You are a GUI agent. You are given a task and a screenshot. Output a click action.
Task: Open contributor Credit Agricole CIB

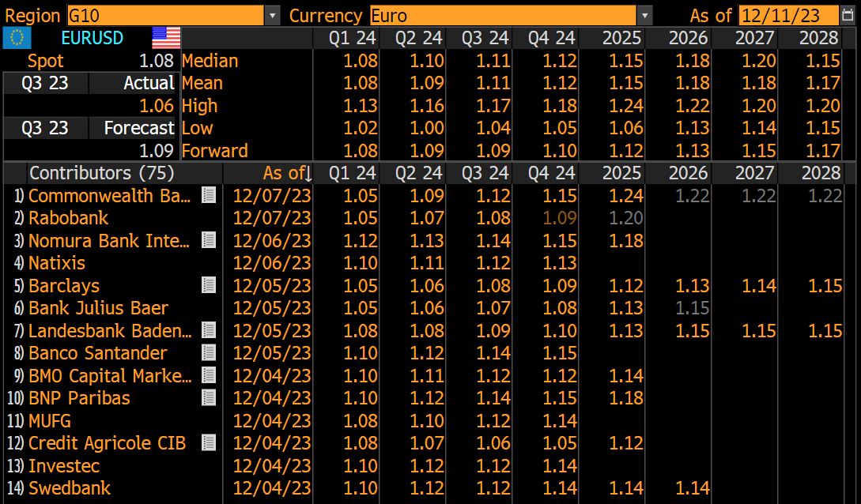coord(107,442)
